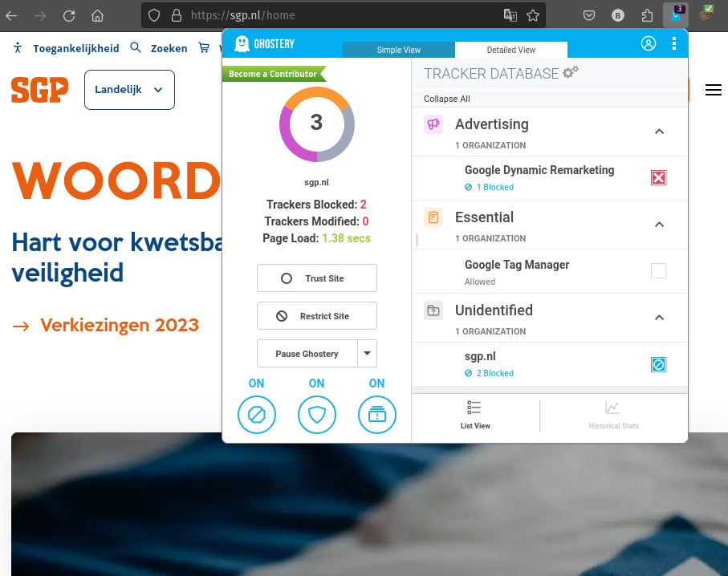Translate this page via address bar icon
This screenshot has width=728, height=576.
[510, 15]
